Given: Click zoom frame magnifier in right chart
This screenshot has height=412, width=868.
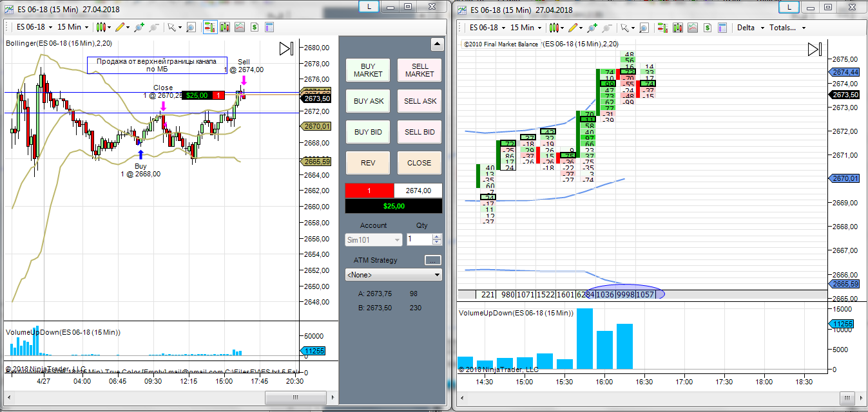Looking at the screenshot, I should point(645,27).
